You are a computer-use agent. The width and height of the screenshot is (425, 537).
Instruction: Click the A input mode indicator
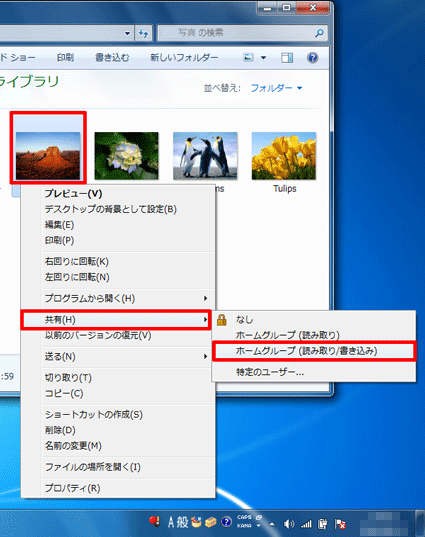171,523
